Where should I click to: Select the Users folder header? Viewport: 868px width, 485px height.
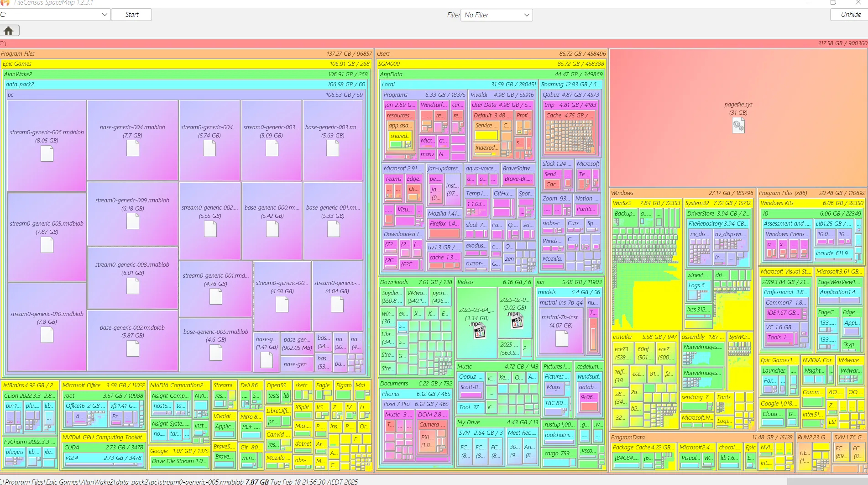pos(492,53)
